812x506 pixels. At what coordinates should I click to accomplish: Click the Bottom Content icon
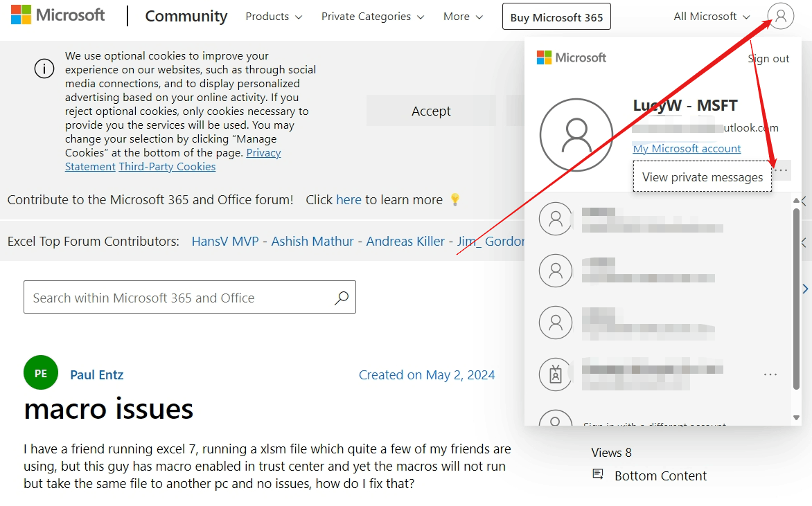598,474
